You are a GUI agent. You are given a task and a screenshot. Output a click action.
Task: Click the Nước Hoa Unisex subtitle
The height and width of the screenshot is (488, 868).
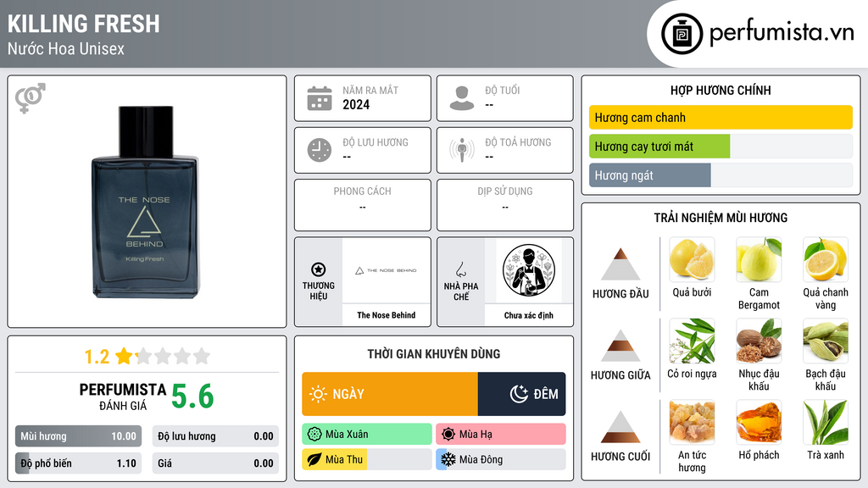pyautogui.click(x=66, y=48)
